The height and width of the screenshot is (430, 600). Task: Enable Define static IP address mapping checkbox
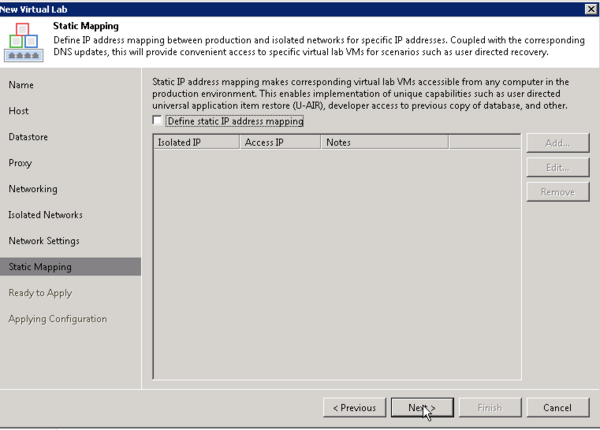pyautogui.click(x=157, y=121)
